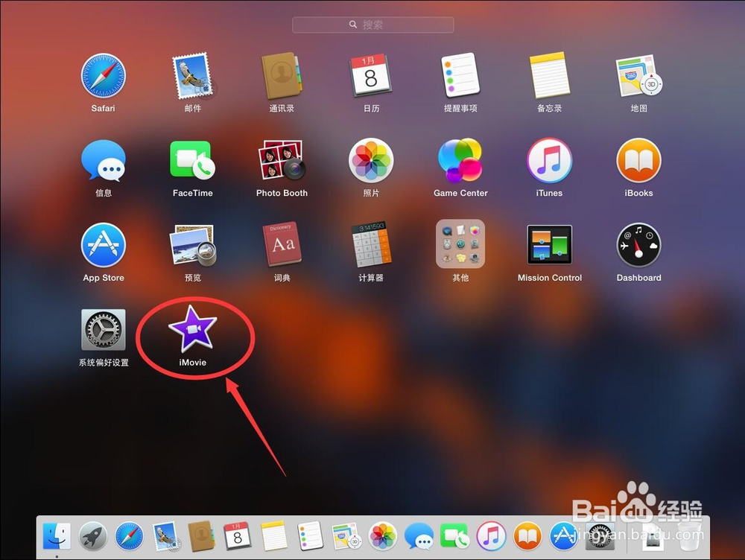745x560 pixels.
Task: Click the magnifier icon in search bar
Action: pyautogui.click(x=353, y=25)
